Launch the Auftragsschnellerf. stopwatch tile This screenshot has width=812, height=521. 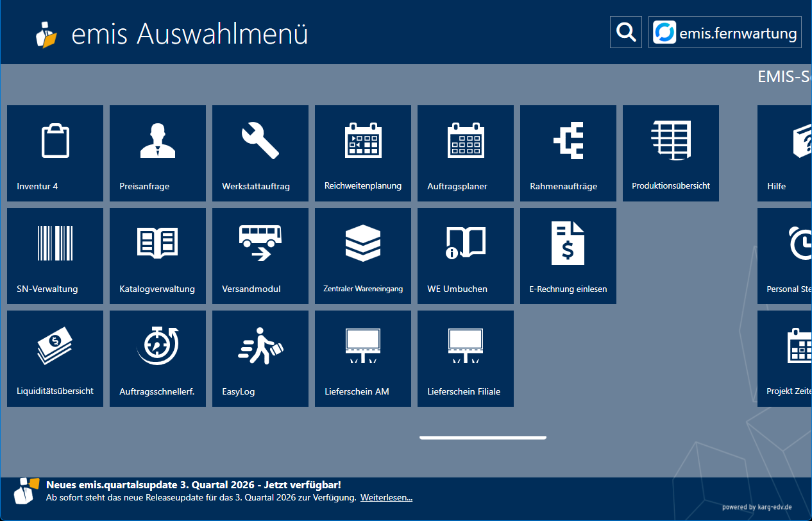pyautogui.click(x=158, y=359)
